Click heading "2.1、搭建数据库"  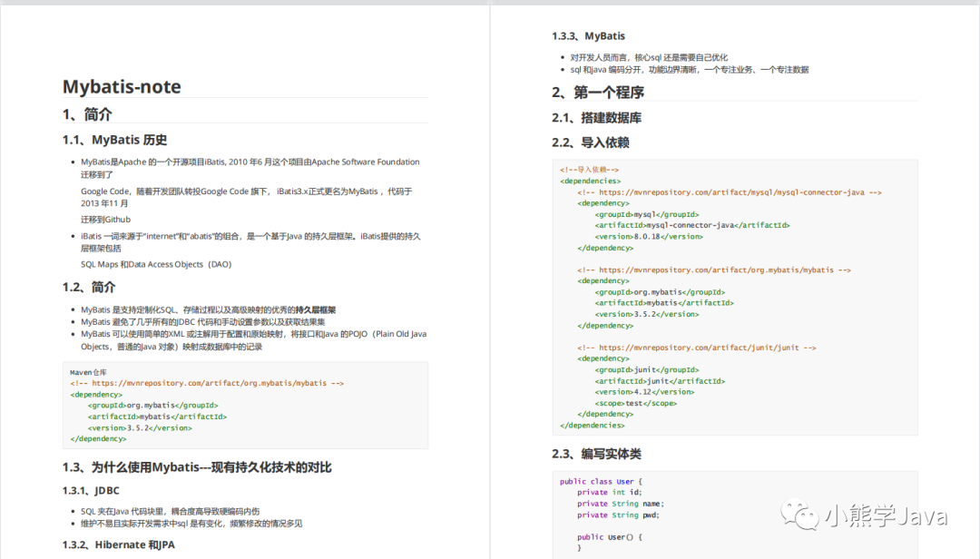(x=596, y=118)
